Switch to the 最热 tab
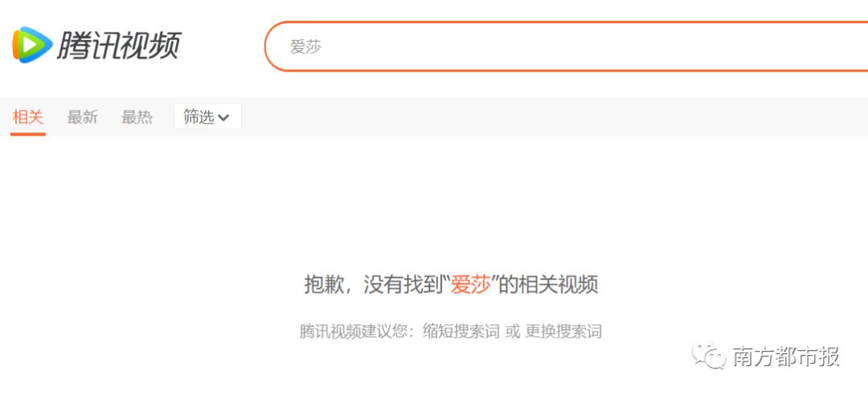The width and height of the screenshot is (868, 395). pos(137,117)
